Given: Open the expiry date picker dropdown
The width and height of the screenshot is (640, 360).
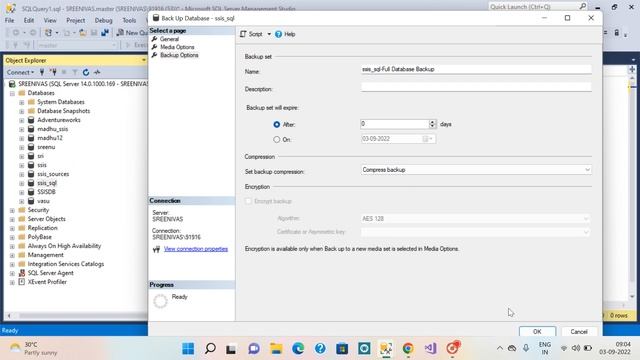Looking at the screenshot, I should 428,139.
